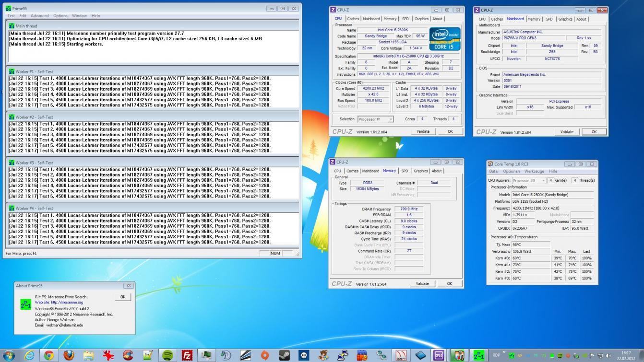Image resolution: width=644 pixels, height=362 pixels.
Task: Click the Internet Explorer taskbar icon
Action: [29, 355]
